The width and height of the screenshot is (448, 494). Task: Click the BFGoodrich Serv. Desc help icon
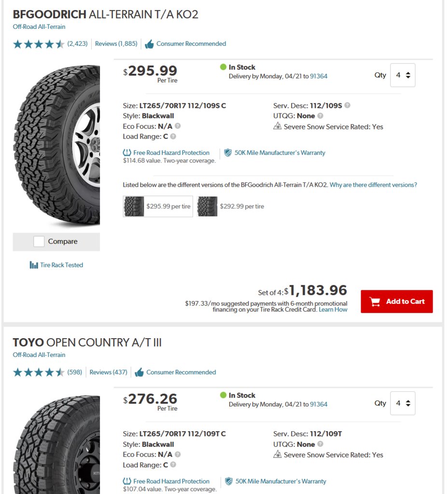[347, 105]
